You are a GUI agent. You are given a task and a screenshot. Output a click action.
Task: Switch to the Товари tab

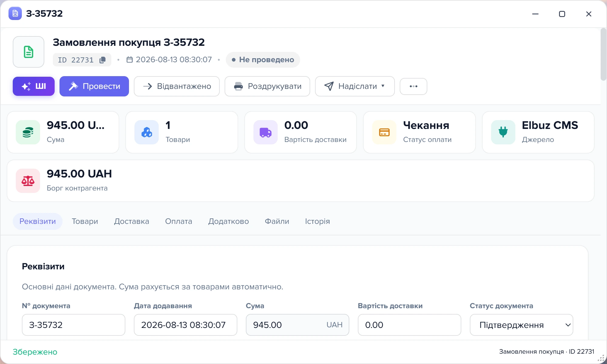click(85, 221)
